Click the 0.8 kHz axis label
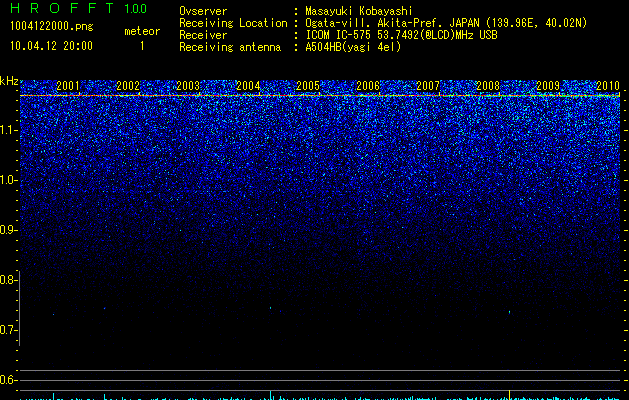Viewport: 629px width, 400px height. pos(8,280)
